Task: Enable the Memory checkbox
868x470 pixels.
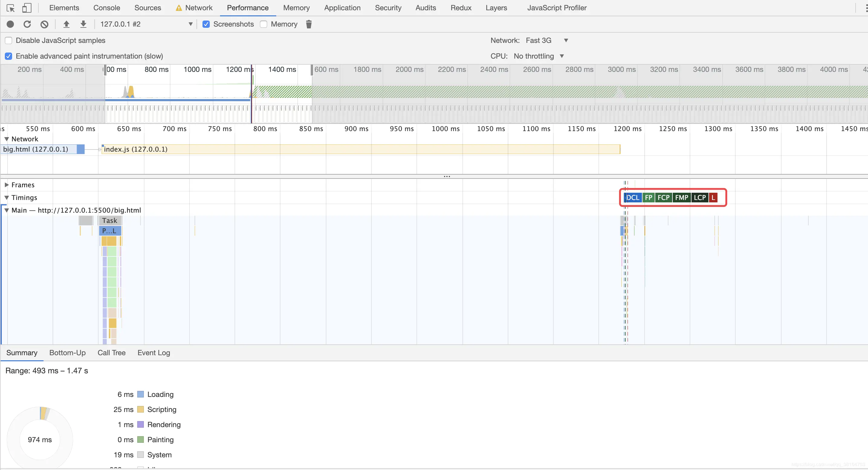Action: 264,24
